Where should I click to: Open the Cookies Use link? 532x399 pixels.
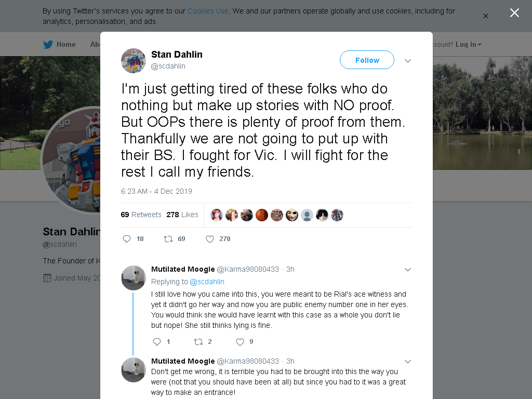click(x=208, y=11)
